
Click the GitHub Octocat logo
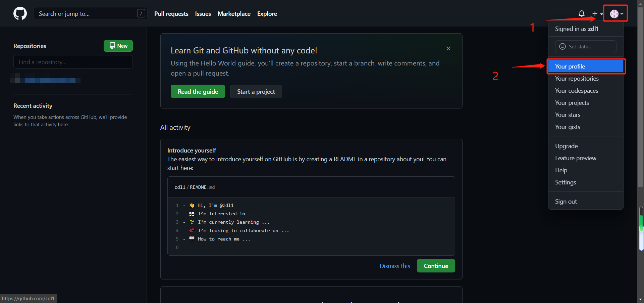pos(20,13)
